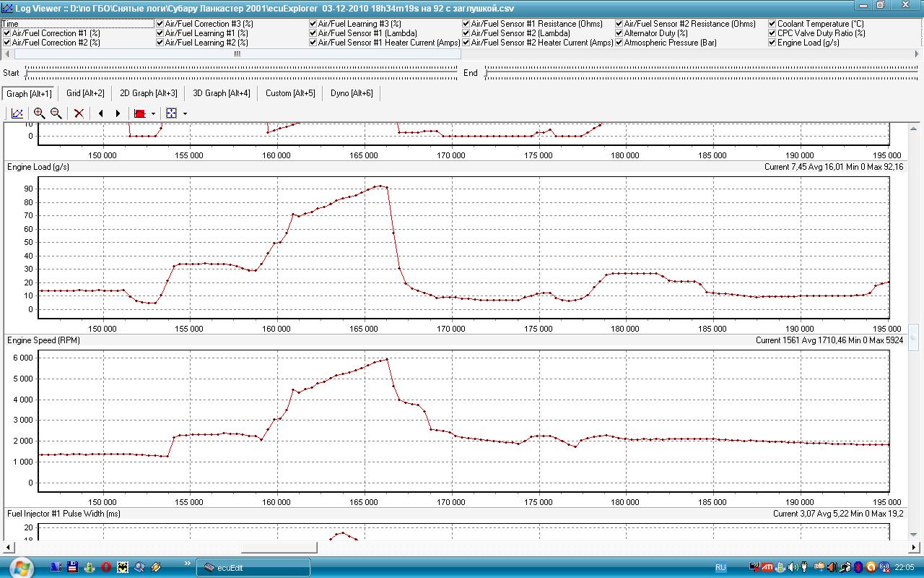Click the wireless network tray icon
The width and height of the screenshot is (924, 578).
(x=884, y=567)
